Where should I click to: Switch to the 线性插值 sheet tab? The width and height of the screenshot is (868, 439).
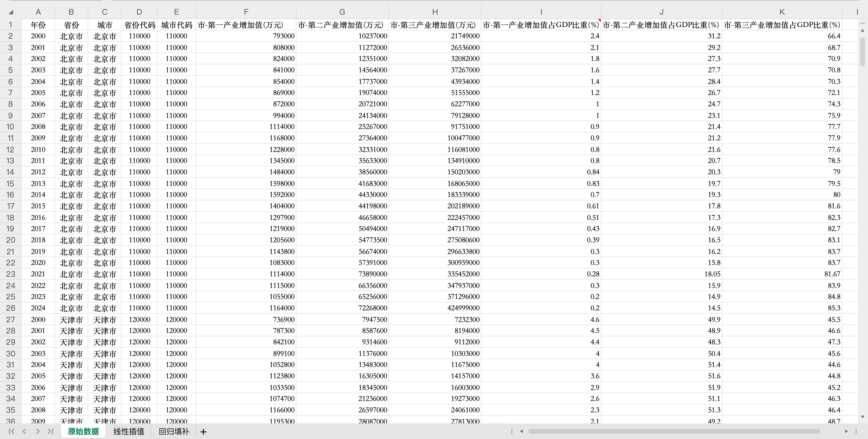[128, 431]
